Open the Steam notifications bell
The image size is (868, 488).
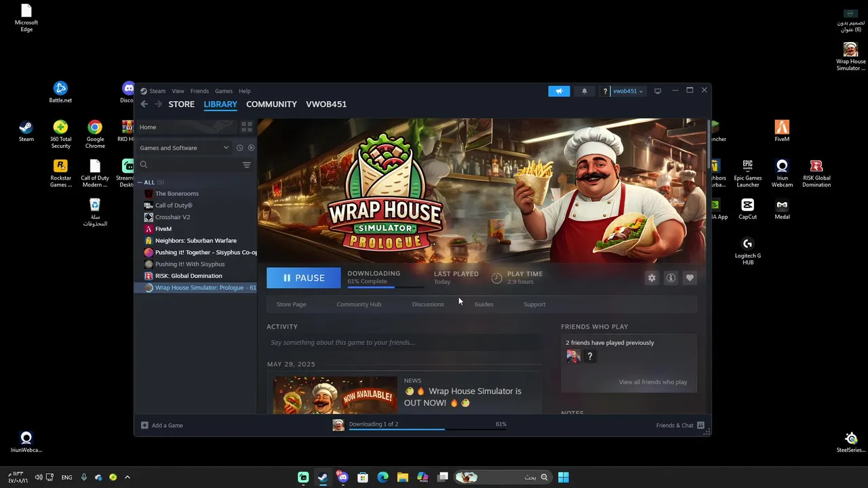pyautogui.click(x=585, y=91)
